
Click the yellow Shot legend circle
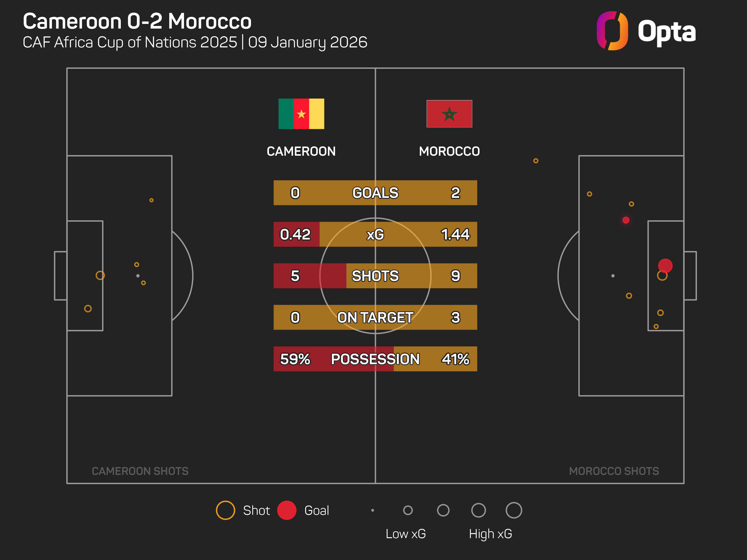click(x=225, y=510)
